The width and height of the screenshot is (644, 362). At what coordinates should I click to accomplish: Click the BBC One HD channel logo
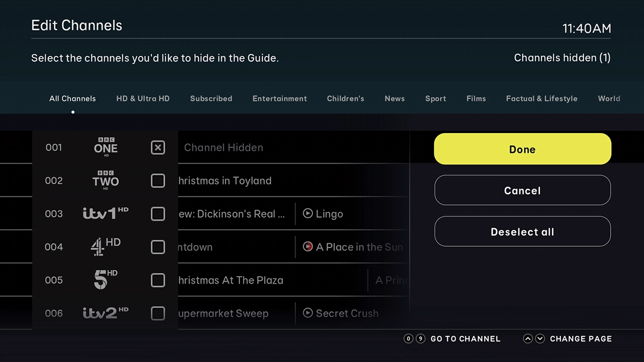coord(105,147)
